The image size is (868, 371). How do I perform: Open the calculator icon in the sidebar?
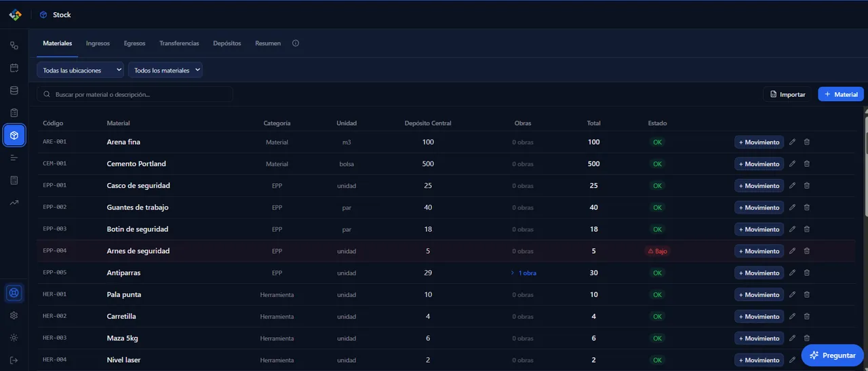tap(14, 180)
